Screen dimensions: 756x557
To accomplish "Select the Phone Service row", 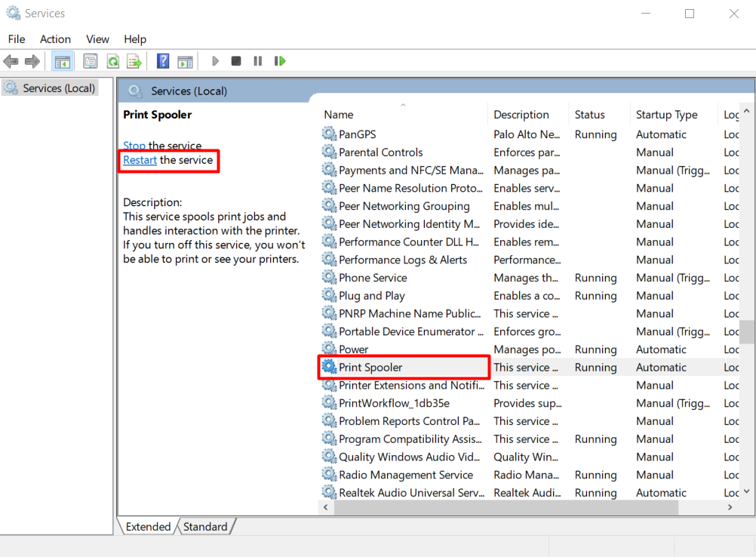I will pos(373,278).
